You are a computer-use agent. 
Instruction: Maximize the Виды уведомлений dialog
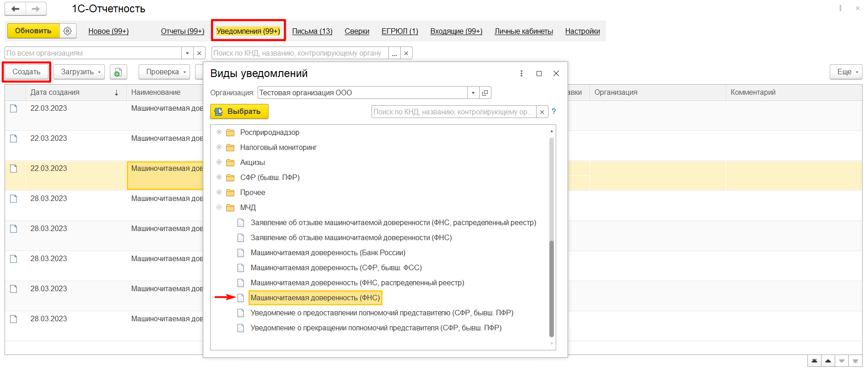539,73
